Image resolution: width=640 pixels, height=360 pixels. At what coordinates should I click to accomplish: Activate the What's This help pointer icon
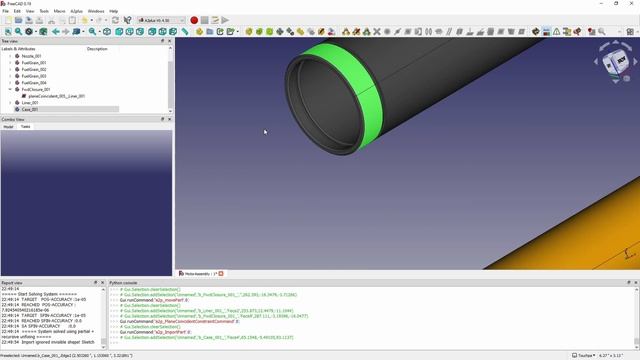tap(127, 20)
